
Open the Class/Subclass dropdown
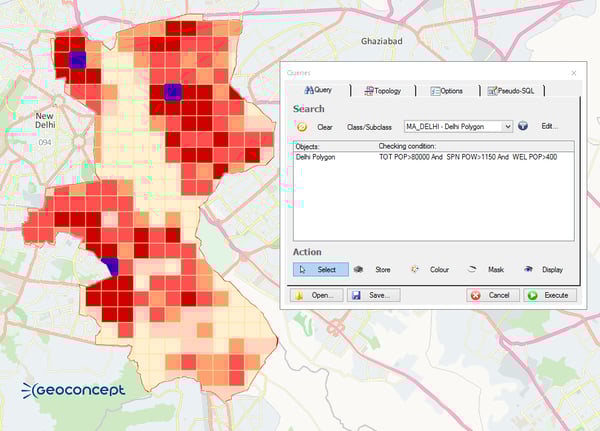pos(507,127)
